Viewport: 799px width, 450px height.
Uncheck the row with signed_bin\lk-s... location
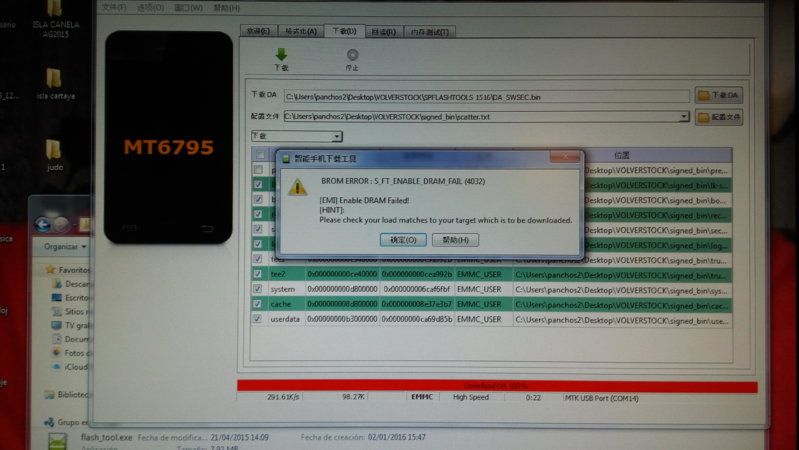[x=258, y=184]
